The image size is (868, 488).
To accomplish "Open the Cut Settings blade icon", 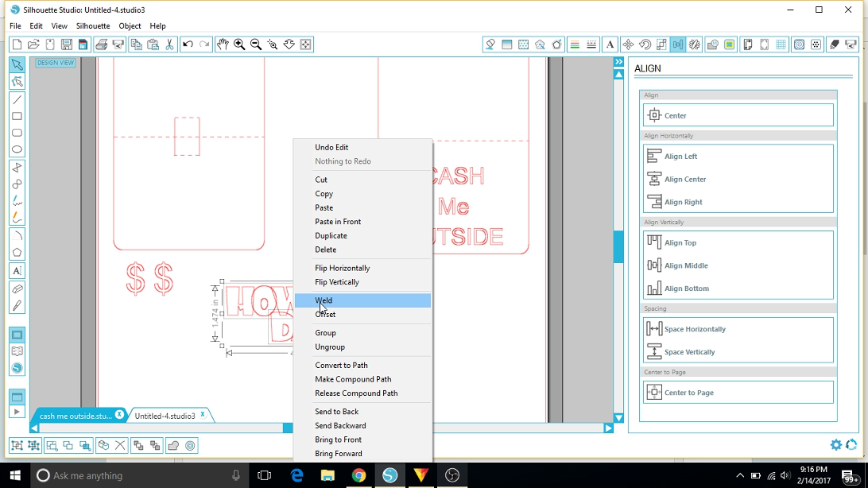I will 835,45.
